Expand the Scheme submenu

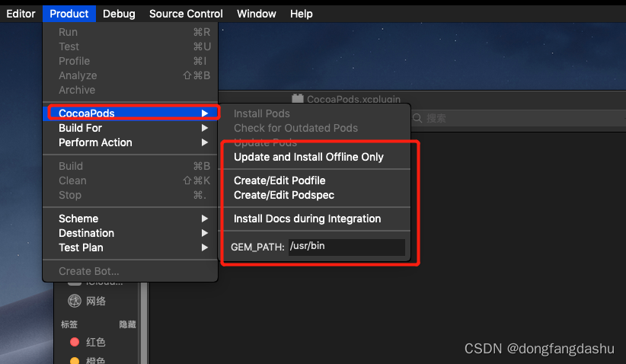pyautogui.click(x=130, y=219)
